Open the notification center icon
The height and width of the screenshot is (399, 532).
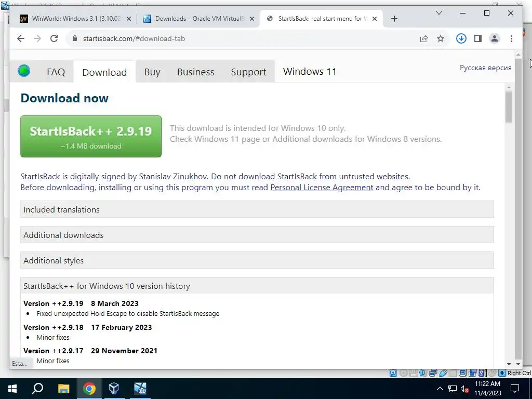coord(515,389)
